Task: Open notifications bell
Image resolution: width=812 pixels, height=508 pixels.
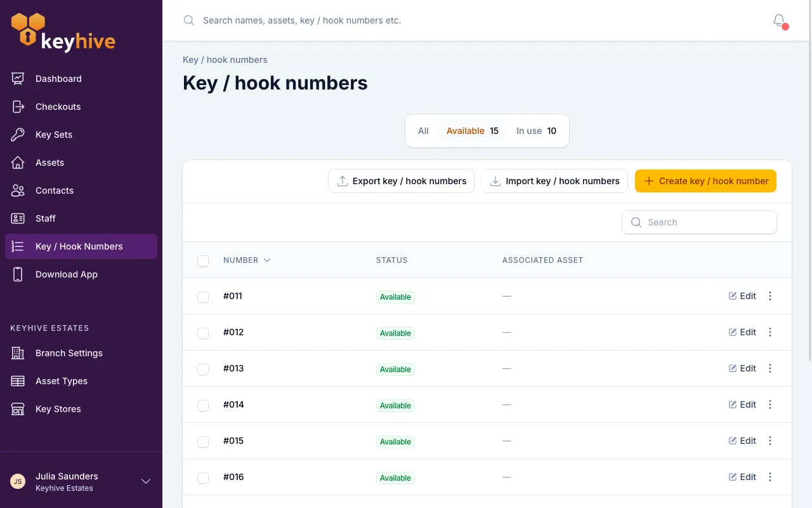Action: point(779,20)
